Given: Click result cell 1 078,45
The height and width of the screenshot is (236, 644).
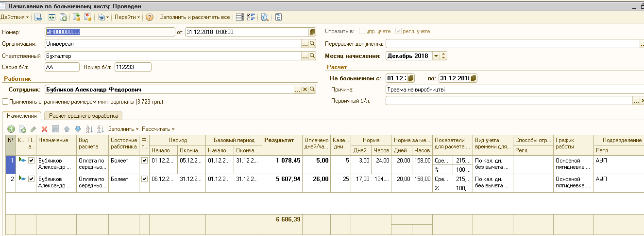Looking at the screenshot, I should click(x=282, y=165).
